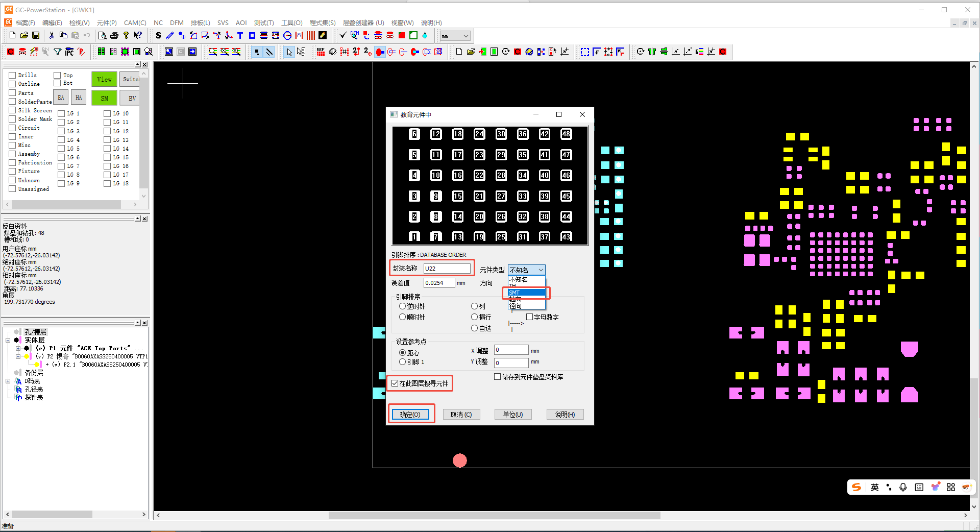Click the filter funnel icon
This screenshot has height=532, width=980.
[58, 52]
